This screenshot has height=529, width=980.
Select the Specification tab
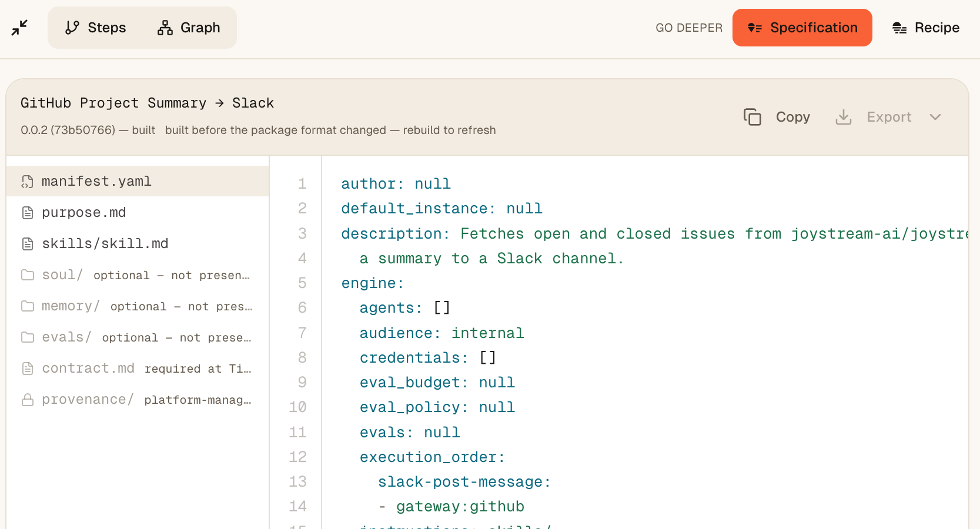point(802,28)
